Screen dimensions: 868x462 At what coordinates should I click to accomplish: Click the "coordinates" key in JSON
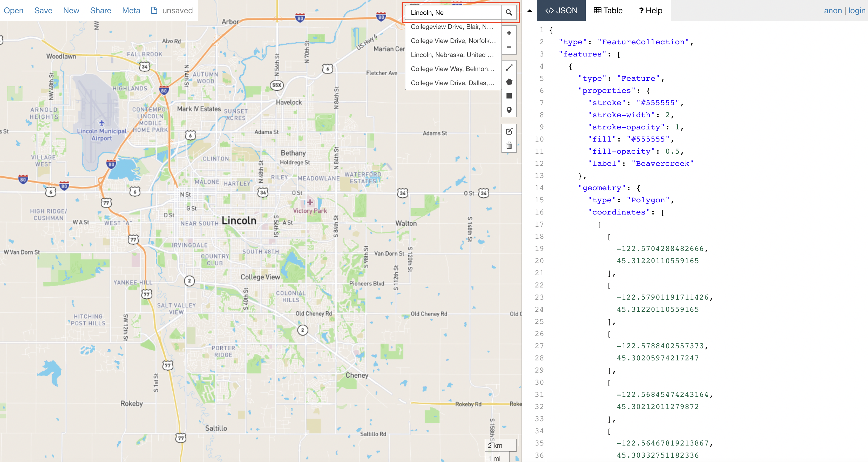pyautogui.click(x=619, y=212)
